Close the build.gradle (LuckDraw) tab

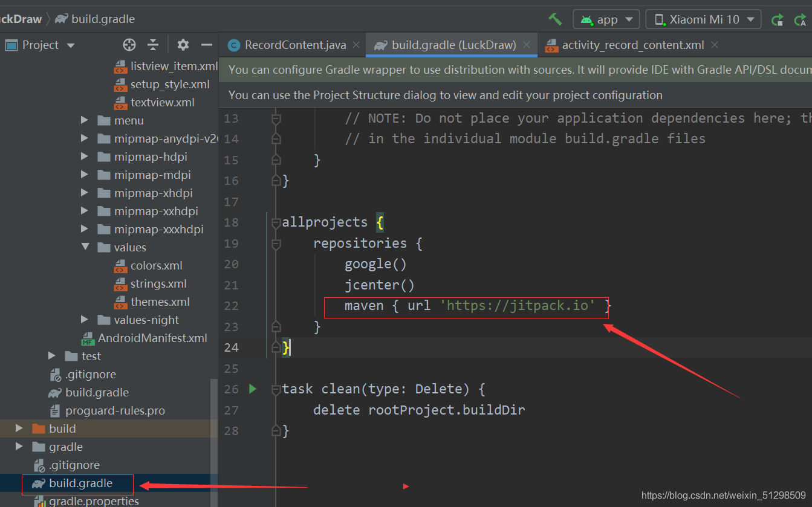tap(527, 45)
